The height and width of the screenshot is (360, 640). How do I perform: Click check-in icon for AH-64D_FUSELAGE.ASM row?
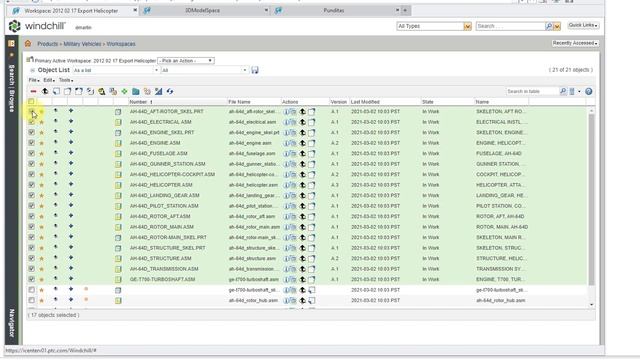point(302,154)
